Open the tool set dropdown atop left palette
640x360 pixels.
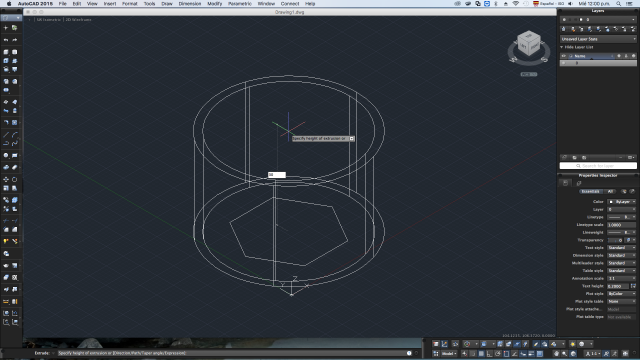(x=11, y=18)
